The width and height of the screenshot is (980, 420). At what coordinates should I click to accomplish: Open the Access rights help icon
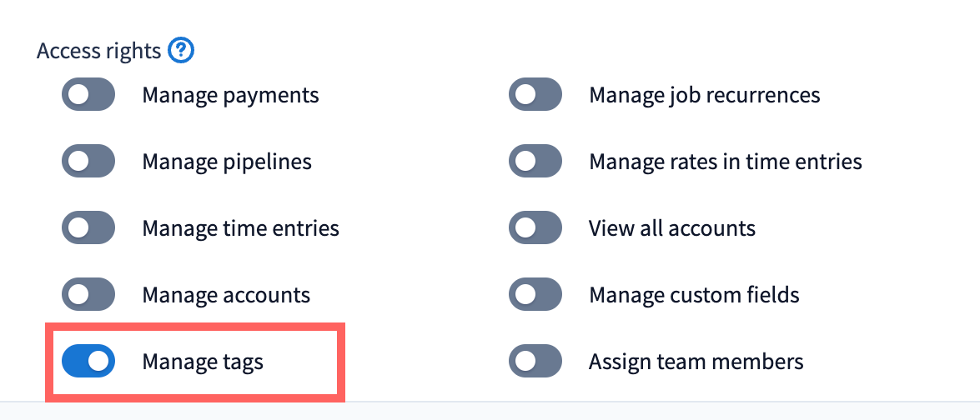pos(181,52)
